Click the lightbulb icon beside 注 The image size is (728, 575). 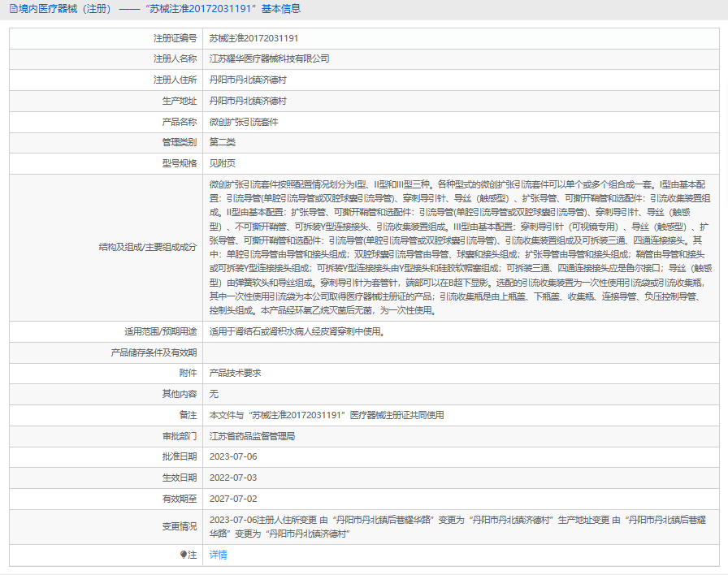tap(184, 555)
